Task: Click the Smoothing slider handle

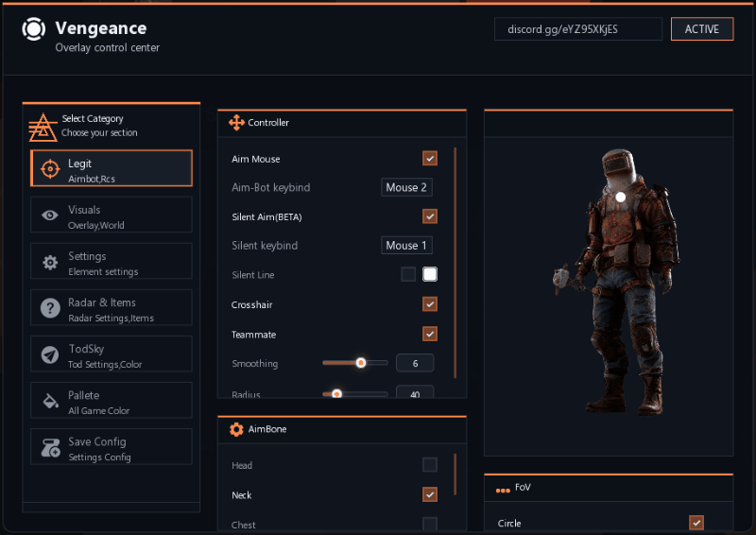Action: click(x=361, y=362)
